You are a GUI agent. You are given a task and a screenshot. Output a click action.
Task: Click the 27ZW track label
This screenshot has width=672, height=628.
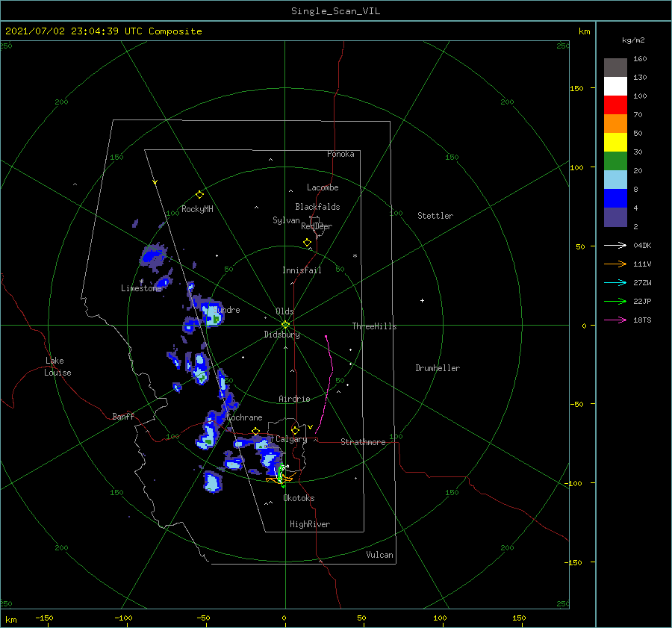point(642,282)
